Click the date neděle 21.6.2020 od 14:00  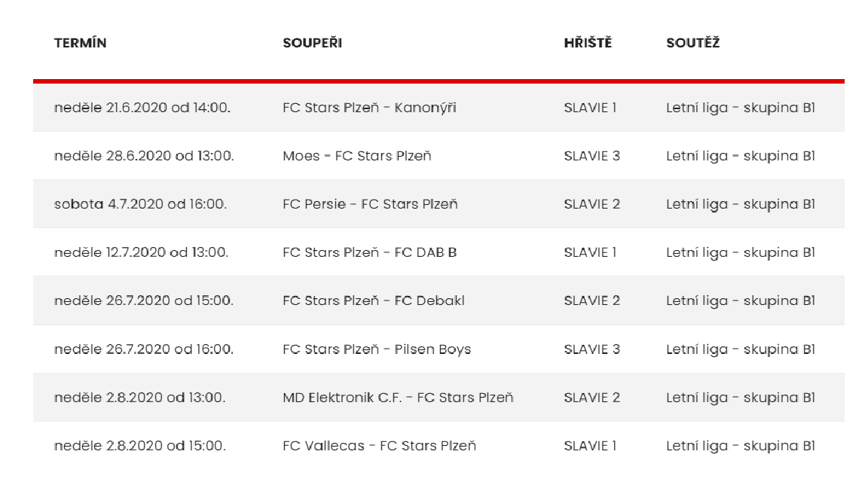click(x=142, y=108)
